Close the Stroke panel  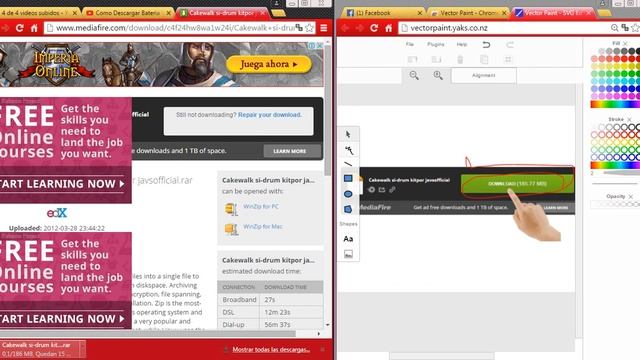click(x=629, y=119)
